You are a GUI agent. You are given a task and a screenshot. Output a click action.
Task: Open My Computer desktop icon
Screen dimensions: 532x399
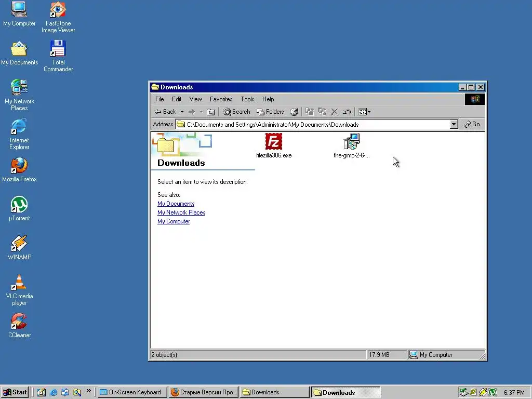point(19,14)
